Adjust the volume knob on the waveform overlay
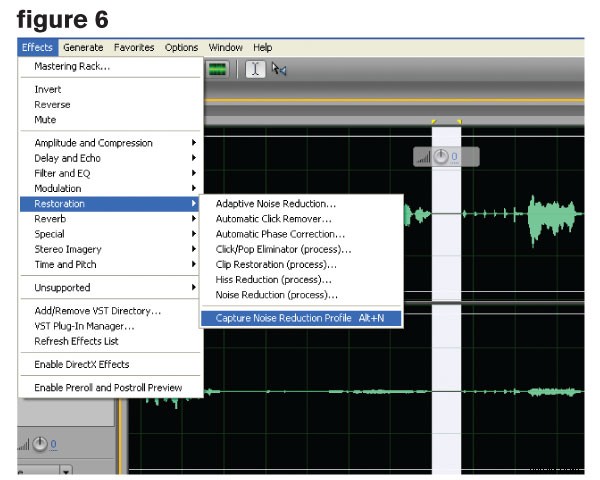The image size is (600, 480). [441, 157]
